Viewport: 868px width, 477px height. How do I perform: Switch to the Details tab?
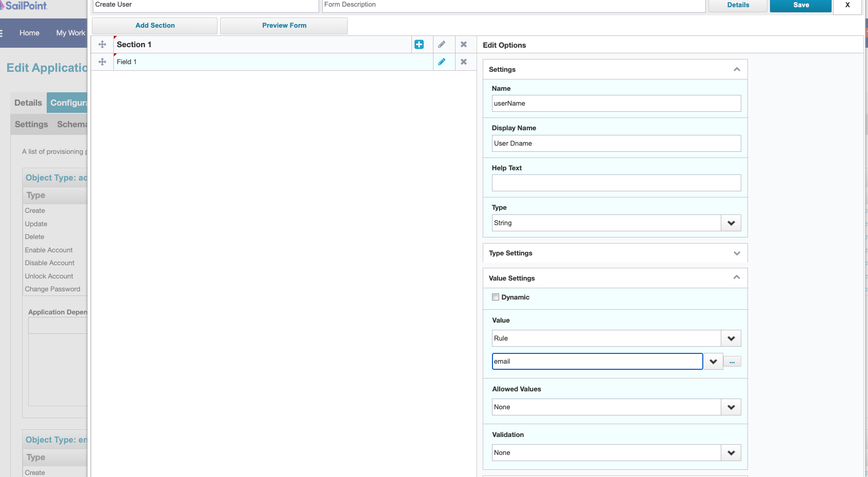(28, 103)
